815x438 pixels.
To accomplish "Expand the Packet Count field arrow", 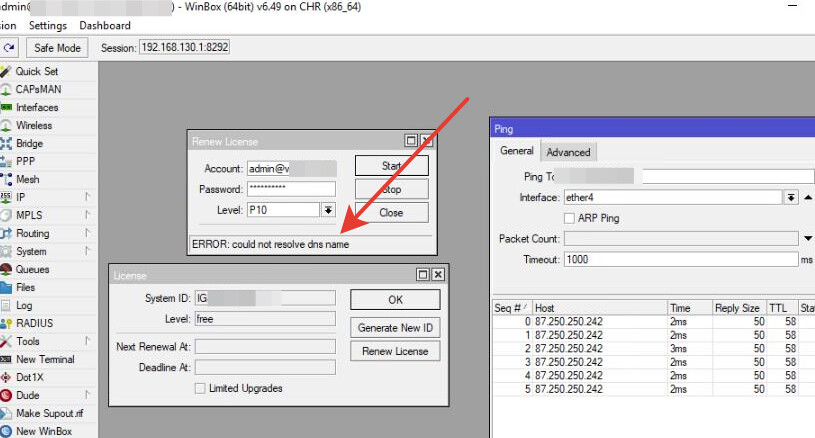I will [808, 238].
